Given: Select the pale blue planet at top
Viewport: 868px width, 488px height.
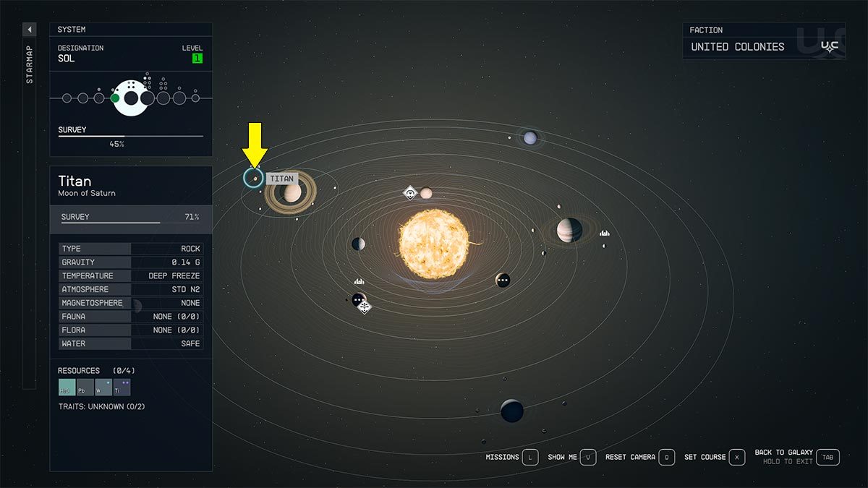Looking at the screenshot, I should (x=530, y=137).
